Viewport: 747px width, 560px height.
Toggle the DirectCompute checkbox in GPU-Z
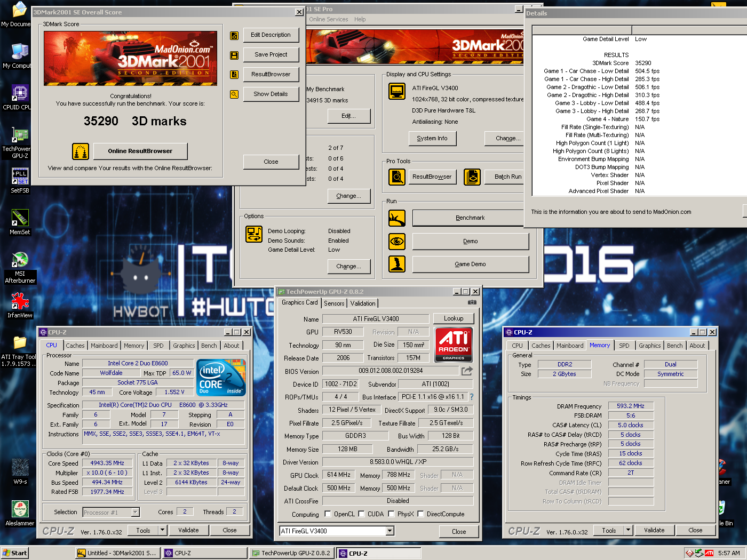point(420,514)
